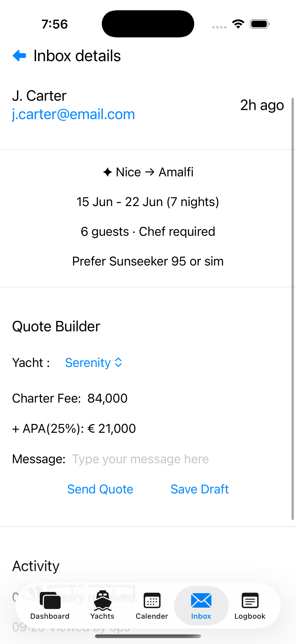296x644 pixels.
Task: Click the Send Quote button
Action: [x=100, y=489]
